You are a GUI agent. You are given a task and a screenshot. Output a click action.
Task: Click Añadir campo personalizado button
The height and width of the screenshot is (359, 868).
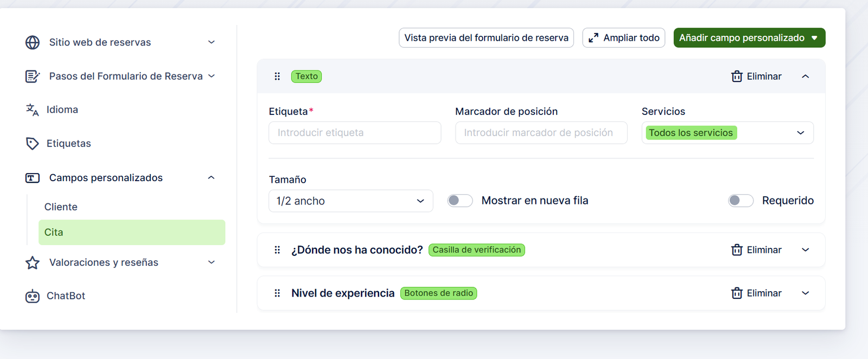coord(749,38)
